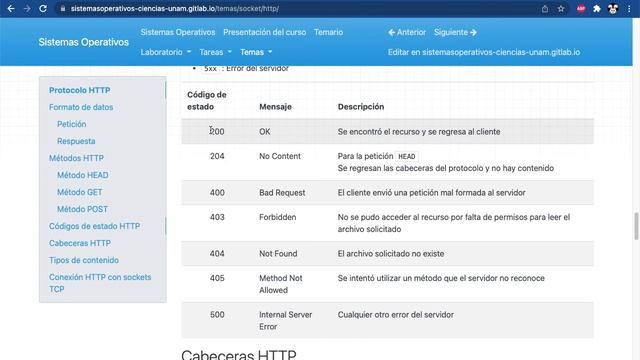Jump to Método POST section
Screen dimensions: 640x360
pos(82,209)
